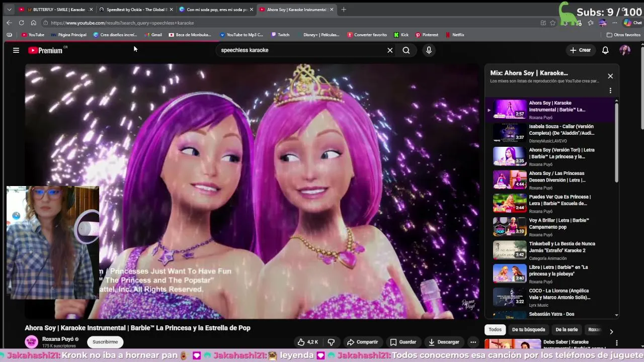Save video using the Guardar button
The height and width of the screenshot is (362, 644).
[x=403, y=342]
